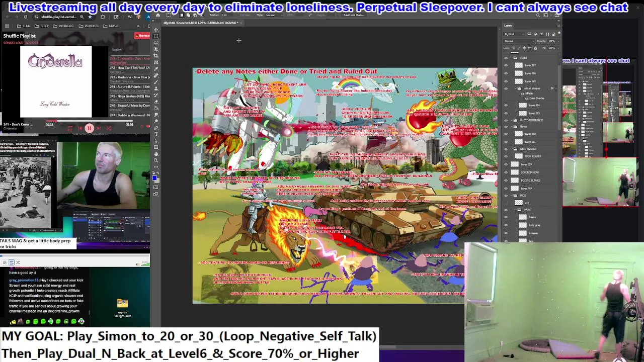Image resolution: width=644 pixels, height=362 pixels.
Task: Bookmark the page with the star icon
Action: pyautogui.click(x=90, y=17)
